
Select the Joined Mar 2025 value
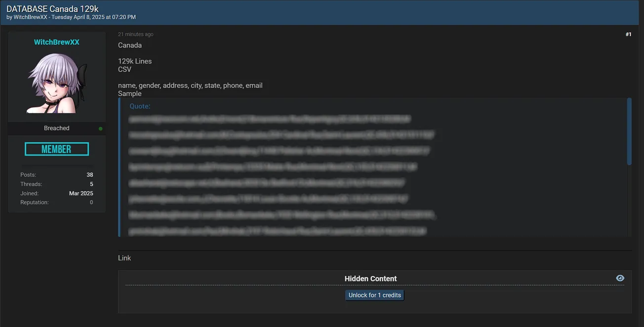tap(81, 193)
